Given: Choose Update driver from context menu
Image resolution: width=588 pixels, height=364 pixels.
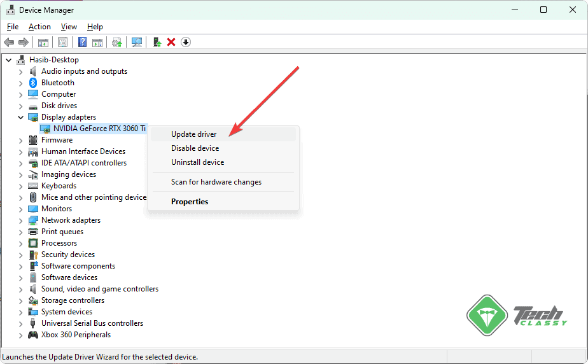Looking at the screenshot, I should click(223, 134).
